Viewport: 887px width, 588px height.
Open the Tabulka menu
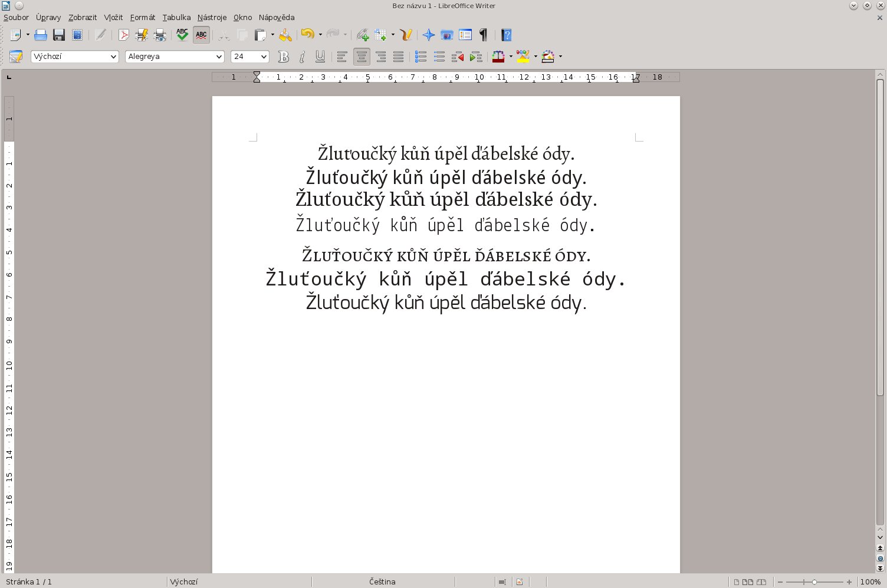pos(176,18)
